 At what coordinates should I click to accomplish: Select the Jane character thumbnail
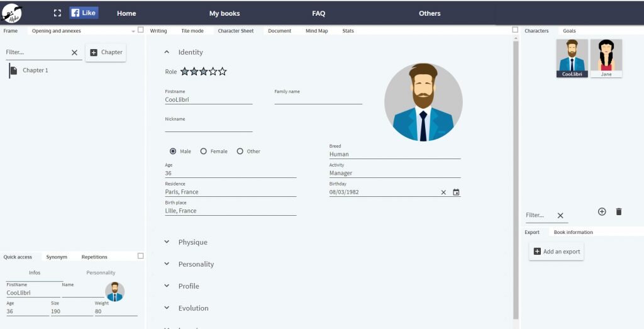606,59
